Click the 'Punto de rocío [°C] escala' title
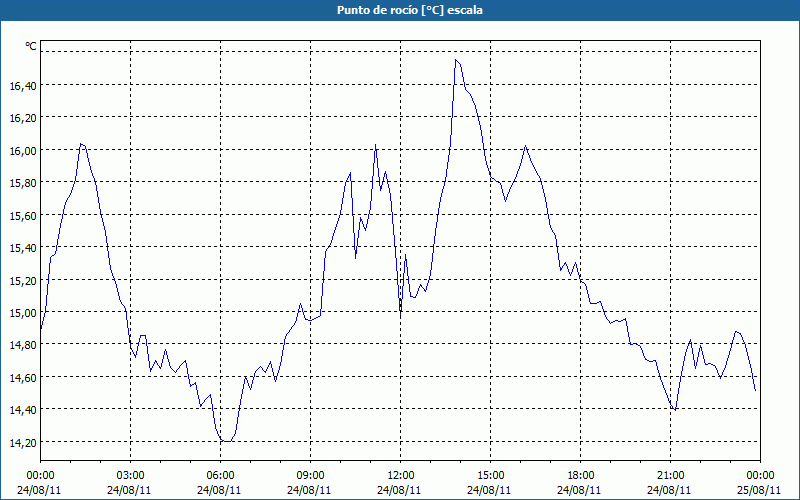Image resolution: width=800 pixels, height=500 pixels. [410, 10]
